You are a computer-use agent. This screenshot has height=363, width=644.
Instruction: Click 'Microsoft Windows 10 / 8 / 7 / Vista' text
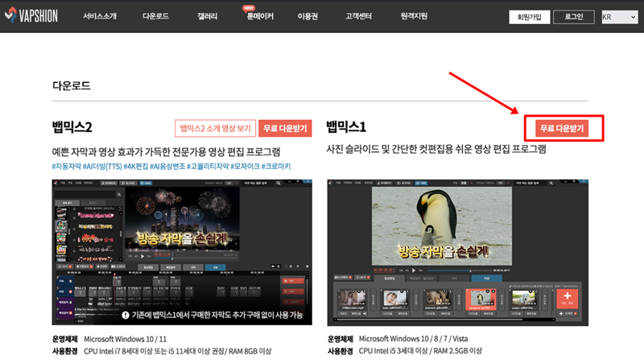pos(413,339)
